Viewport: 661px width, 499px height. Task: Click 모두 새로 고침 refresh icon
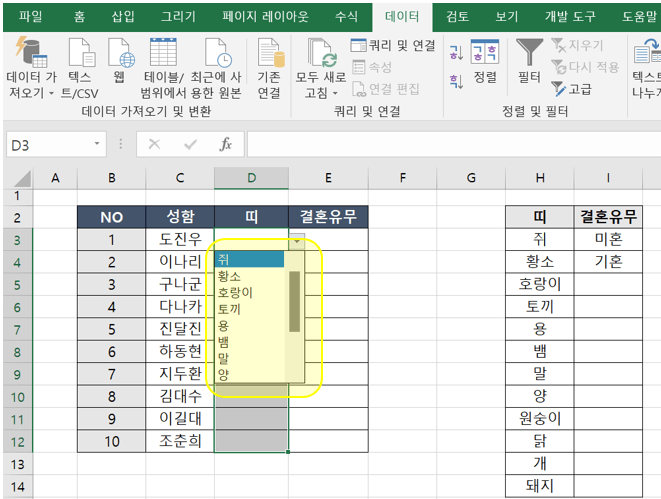322,52
